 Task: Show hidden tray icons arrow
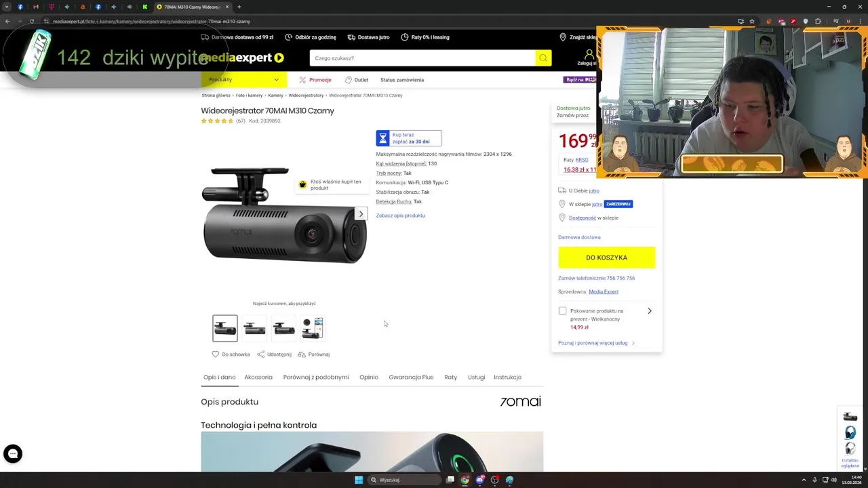(804, 480)
